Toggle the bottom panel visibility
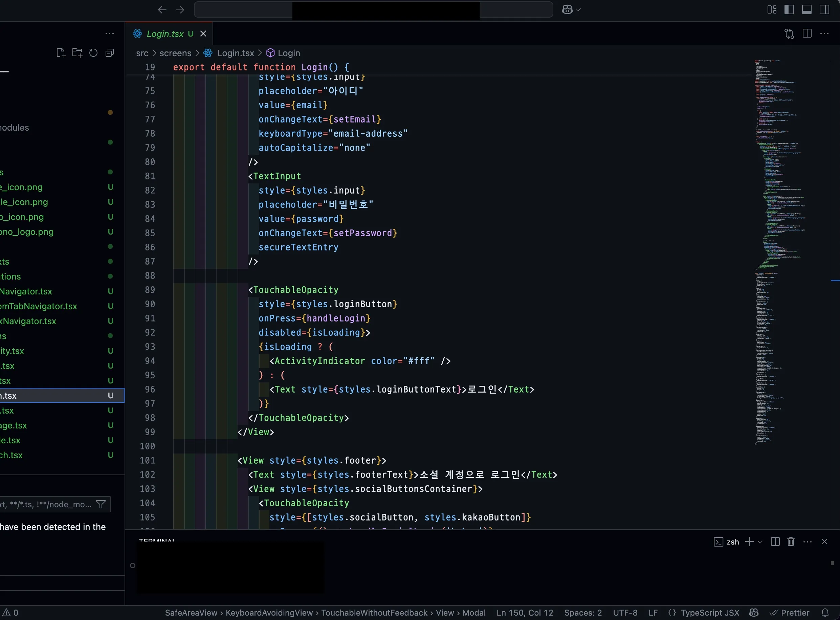 [x=806, y=10]
